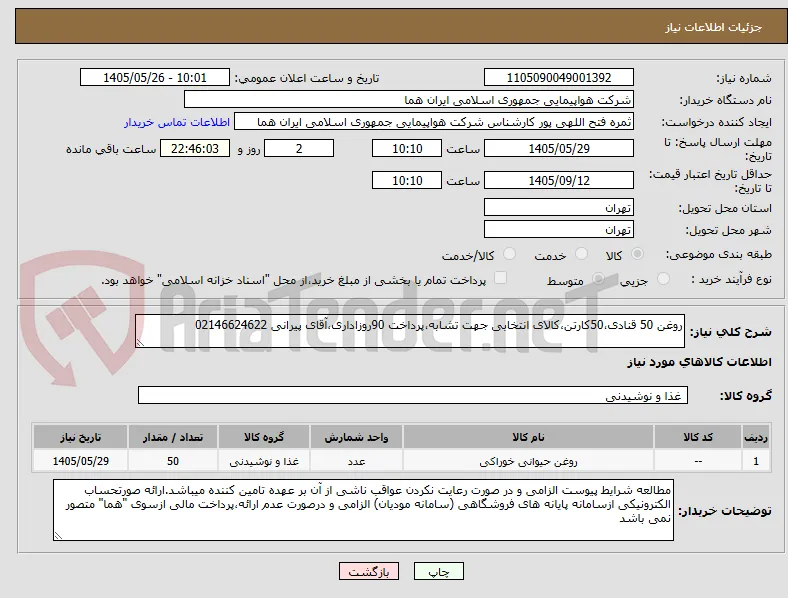Click the buyer notes text area

click(363, 510)
